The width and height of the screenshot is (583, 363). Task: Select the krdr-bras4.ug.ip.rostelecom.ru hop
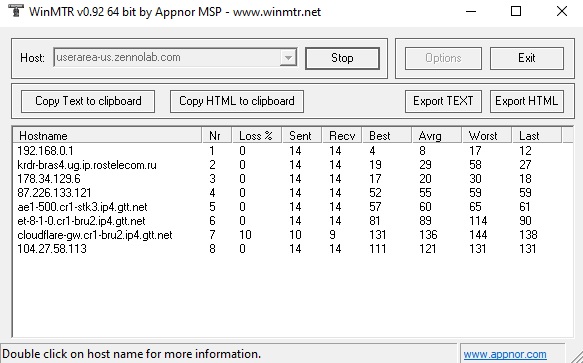[292, 165]
